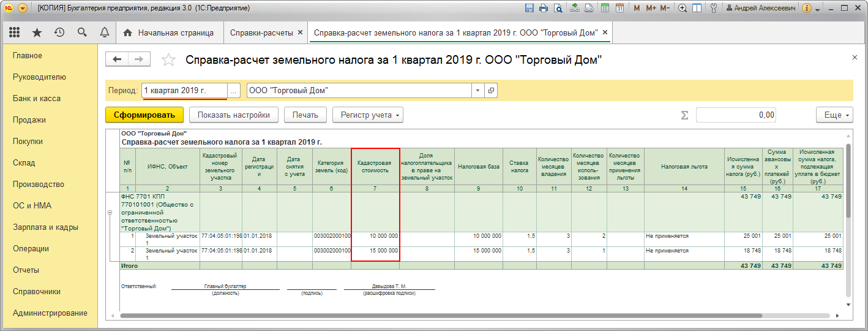Add report to favorites via star outline
868x331 pixels.
(168, 59)
